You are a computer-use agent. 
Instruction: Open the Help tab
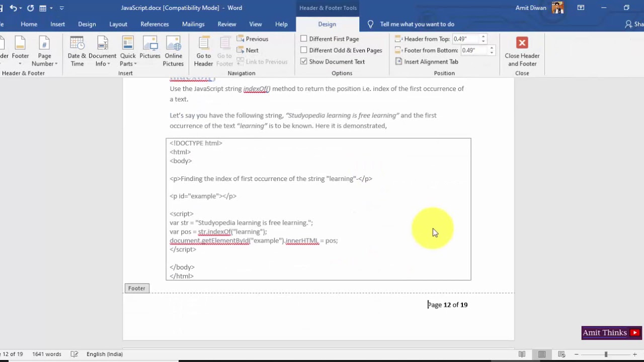(281, 24)
